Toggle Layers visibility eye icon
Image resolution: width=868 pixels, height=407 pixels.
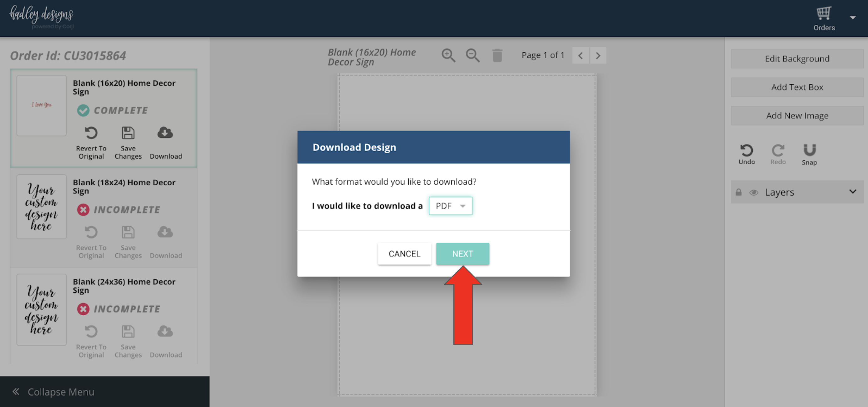click(753, 192)
